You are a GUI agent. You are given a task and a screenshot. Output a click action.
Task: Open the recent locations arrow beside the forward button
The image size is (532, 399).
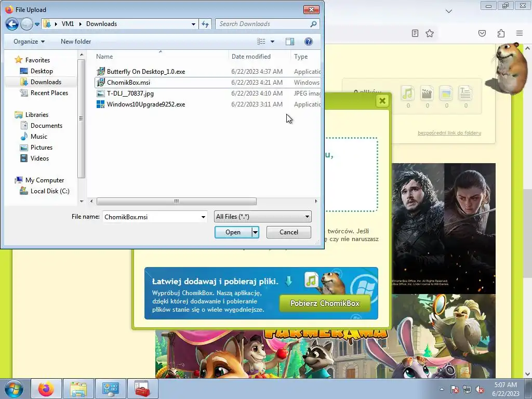[x=37, y=24]
